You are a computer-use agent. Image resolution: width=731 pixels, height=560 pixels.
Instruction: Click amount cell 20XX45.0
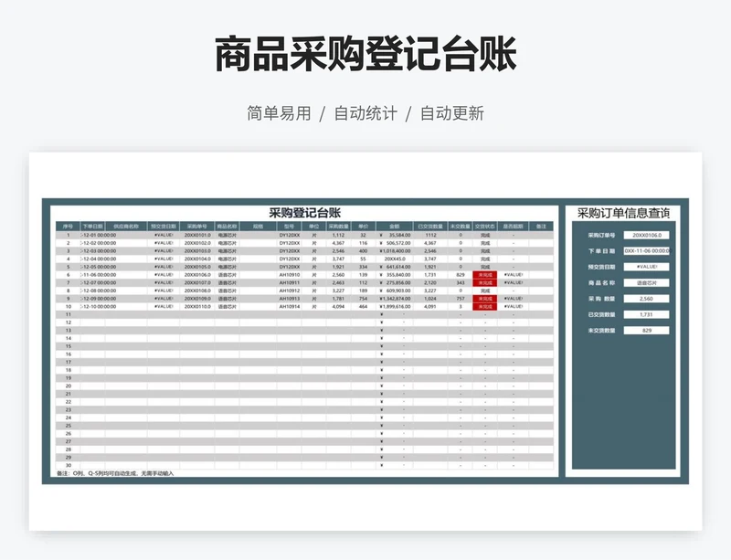tap(395, 259)
